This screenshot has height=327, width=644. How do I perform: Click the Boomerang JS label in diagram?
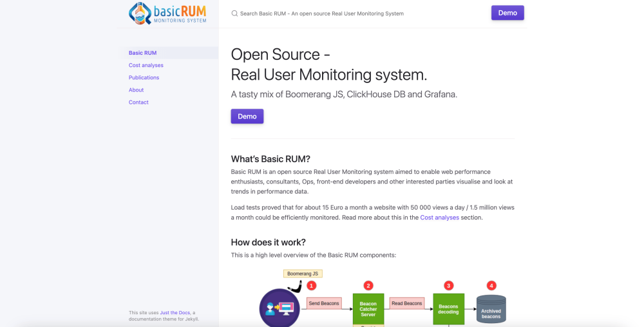click(x=303, y=274)
